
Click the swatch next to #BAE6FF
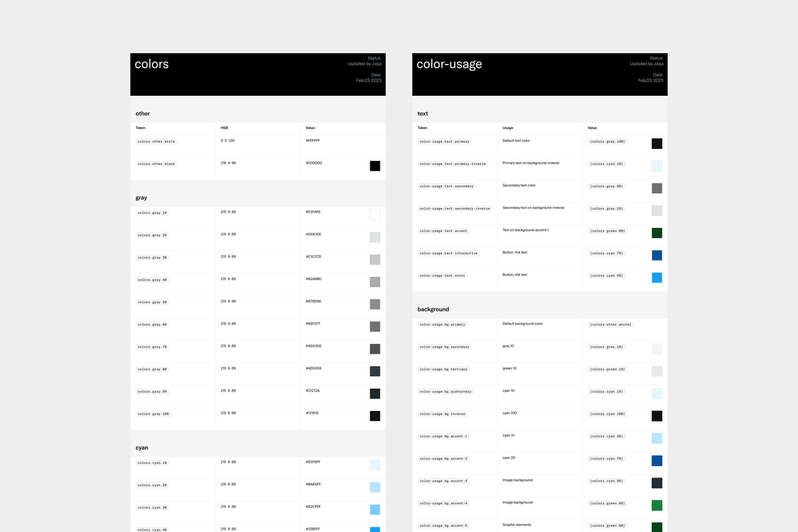point(375,487)
